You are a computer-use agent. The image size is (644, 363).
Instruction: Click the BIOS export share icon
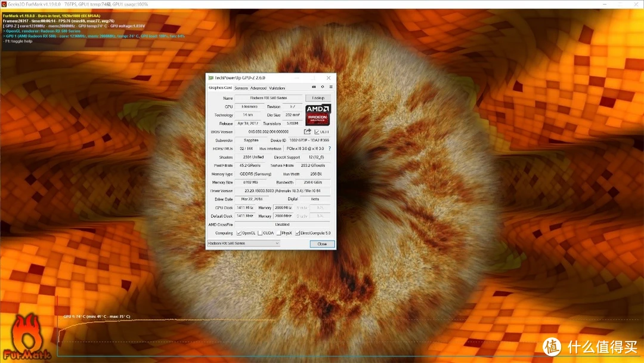pos(307,131)
